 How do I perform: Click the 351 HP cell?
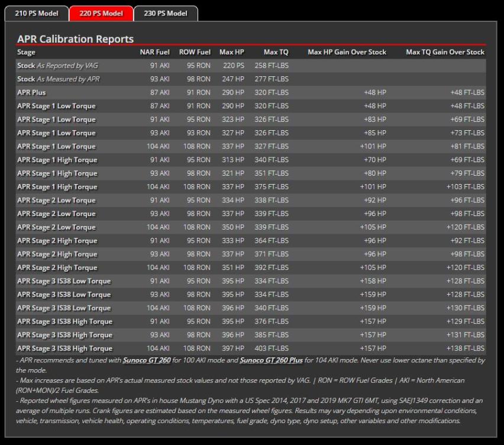click(x=233, y=268)
